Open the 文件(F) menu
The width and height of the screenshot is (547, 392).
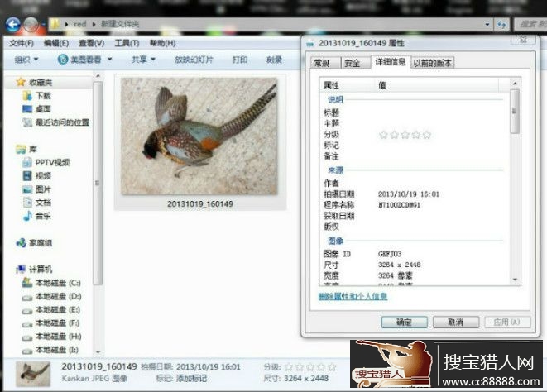[22, 43]
